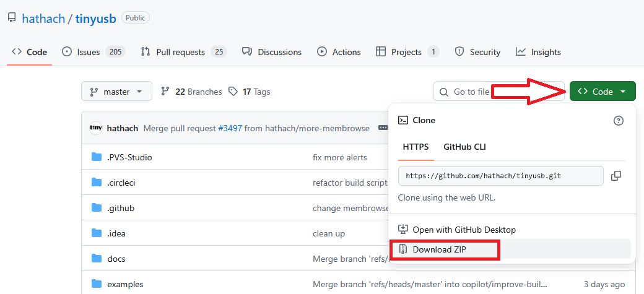644x294 pixels.
Task: Open the master branch dropdown
Action: 116,92
